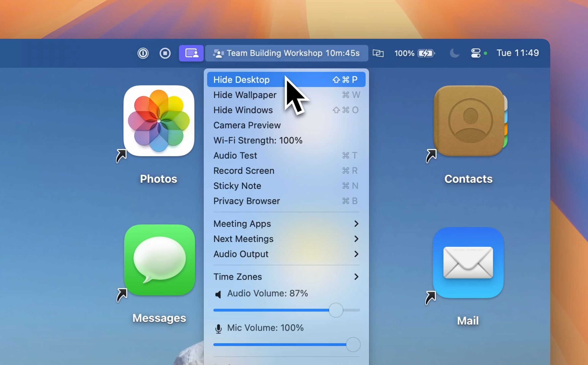This screenshot has height=365, width=588.
Task: Open the Contacts app icon on desktop
Action: click(470, 121)
